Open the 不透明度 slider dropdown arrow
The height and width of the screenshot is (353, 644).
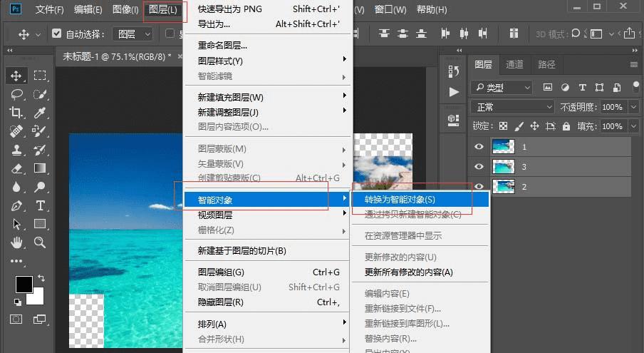click(634, 107)
